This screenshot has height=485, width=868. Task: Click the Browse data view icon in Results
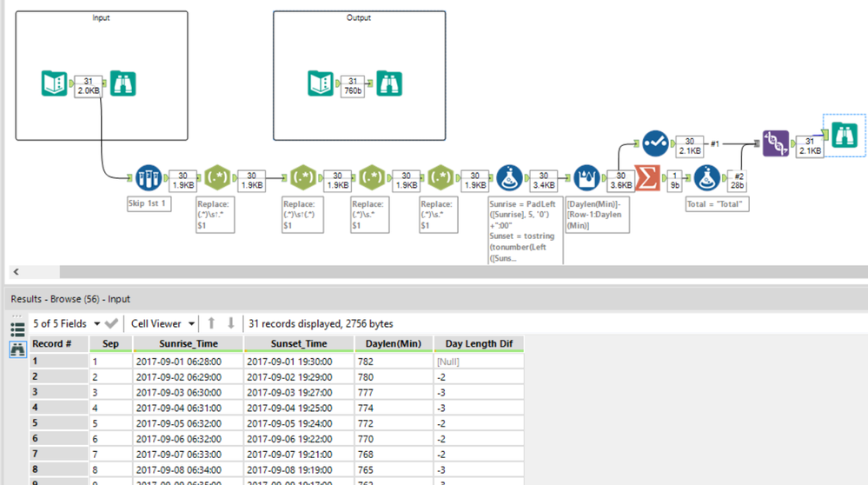[17, 349]
